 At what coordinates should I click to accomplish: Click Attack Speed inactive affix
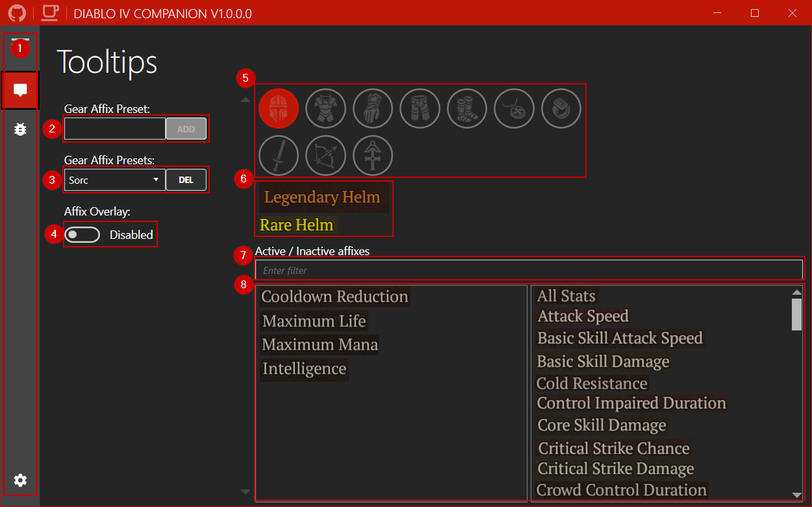[583, 316]
